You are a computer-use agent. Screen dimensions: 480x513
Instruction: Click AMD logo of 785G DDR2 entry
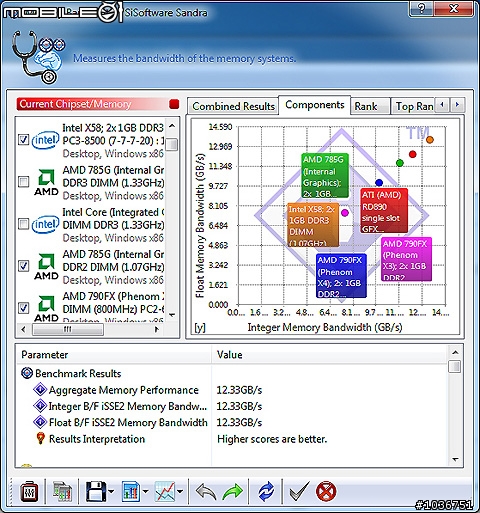coord(46,266)
